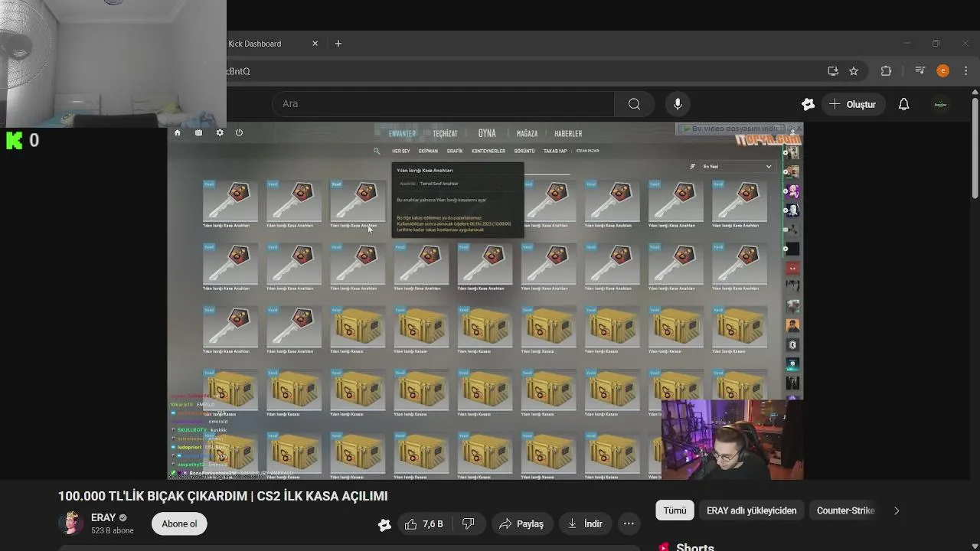This screenshot has height=551, width=980.
Task: Click the CS2 power quit icon
Action: point(239,132)
